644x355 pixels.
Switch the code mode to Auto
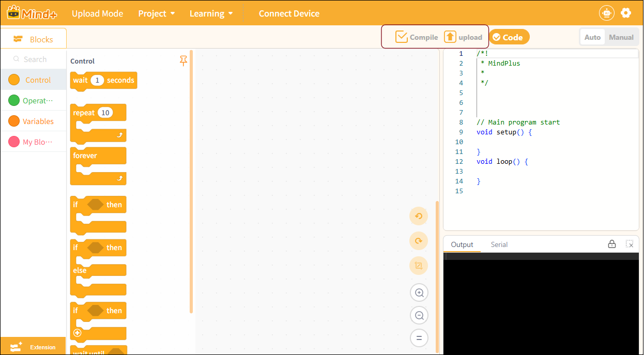click(x=592, y=37)
